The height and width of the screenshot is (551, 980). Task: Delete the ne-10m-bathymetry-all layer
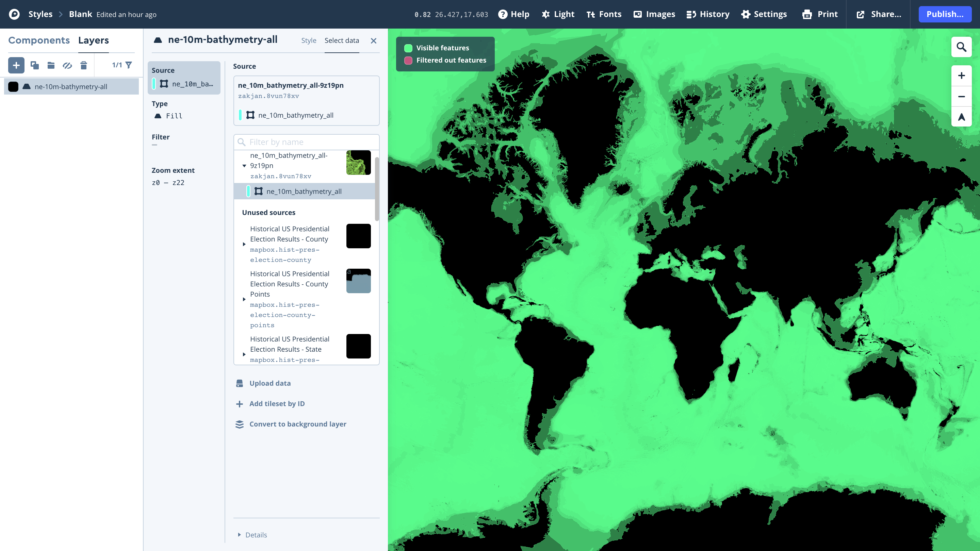pyautogui.click(x=84, y=65)
